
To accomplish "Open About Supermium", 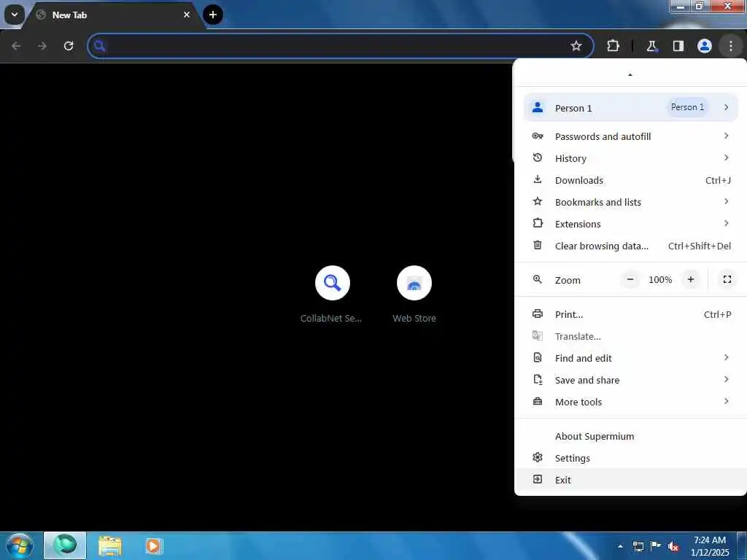I will [630, 436].
